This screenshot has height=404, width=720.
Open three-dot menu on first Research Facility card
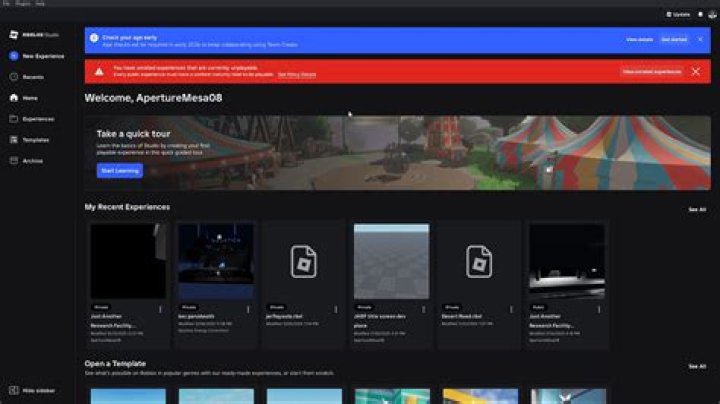158,308
